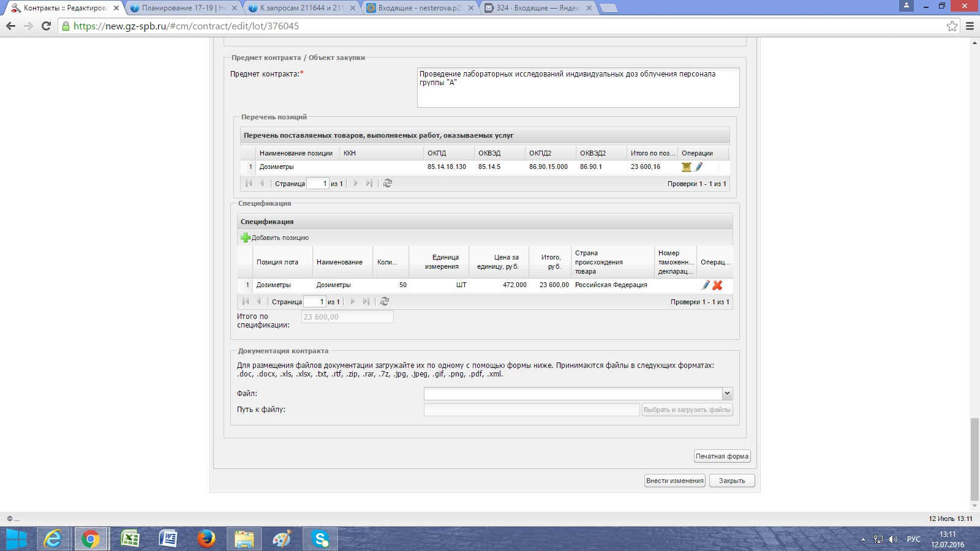
Task: Go to previous page in the Спецификация pager
Action: [258, 301]
